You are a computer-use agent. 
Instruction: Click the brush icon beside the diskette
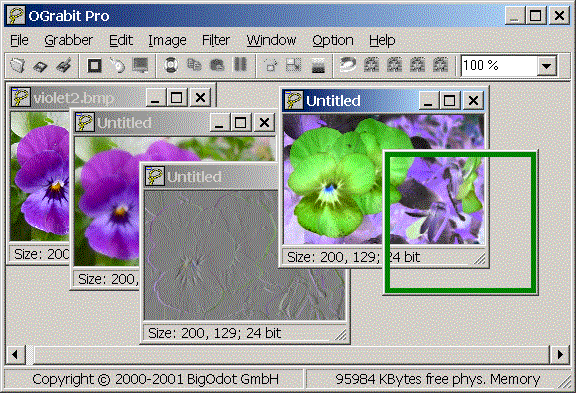tap(64, 66)
